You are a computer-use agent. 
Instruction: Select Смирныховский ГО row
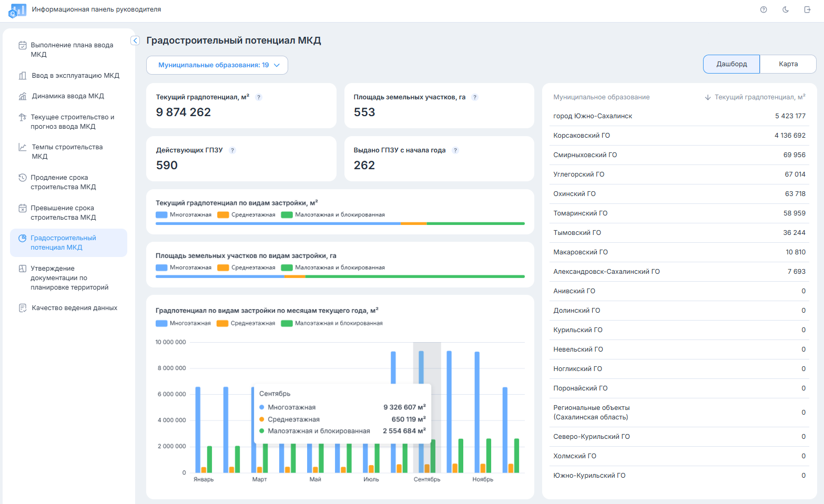[x=679, y=155]
